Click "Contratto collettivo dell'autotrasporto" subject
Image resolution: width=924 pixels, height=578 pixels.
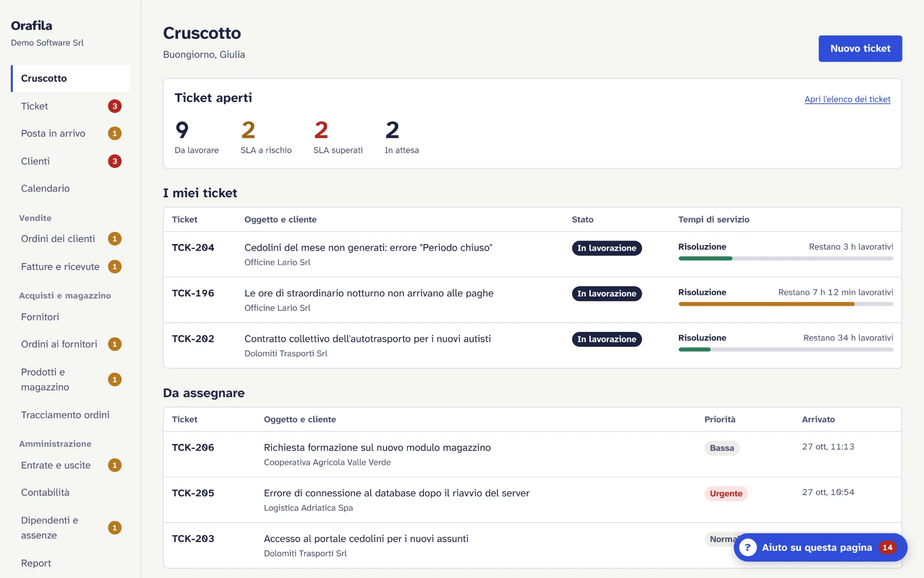368,339
